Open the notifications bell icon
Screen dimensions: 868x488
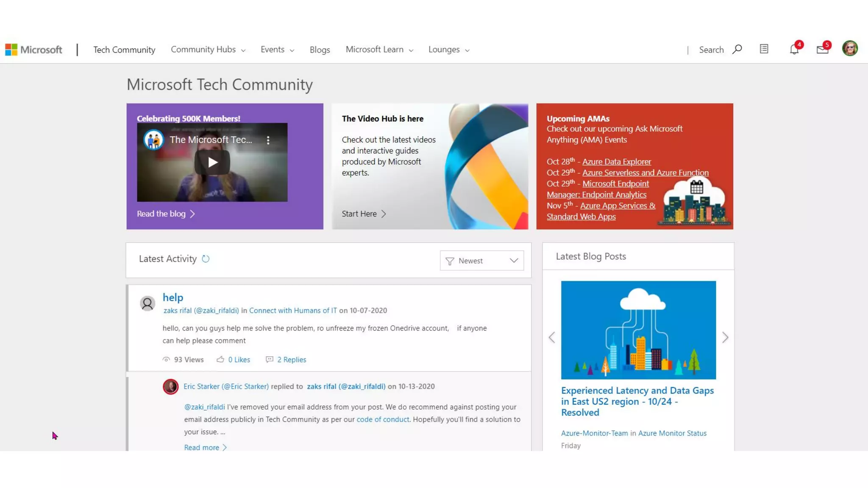794,50
